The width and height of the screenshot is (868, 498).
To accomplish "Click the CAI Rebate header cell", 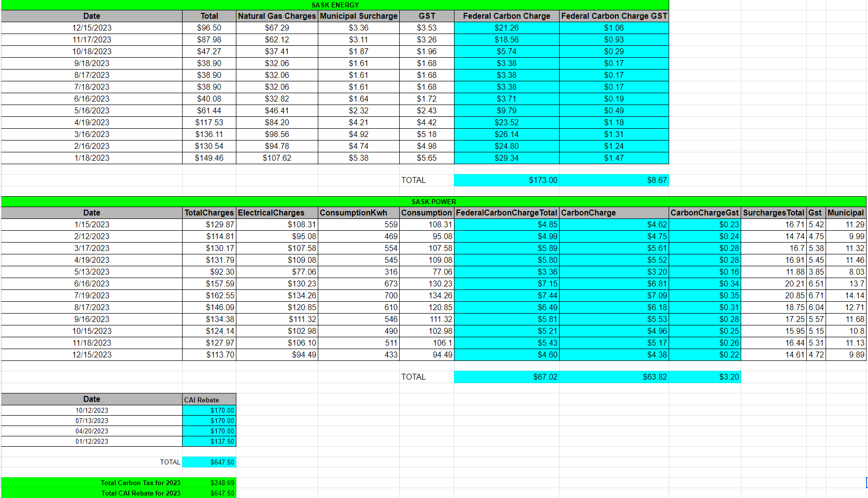I will 209,399.
